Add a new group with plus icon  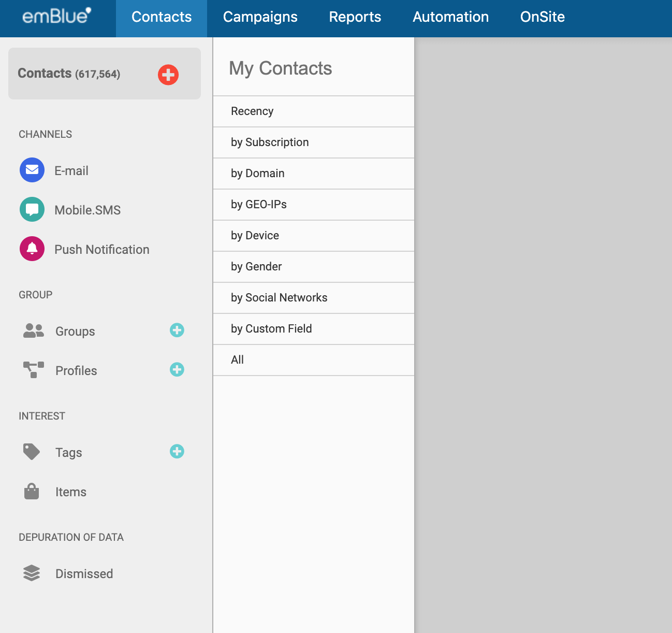[x=177, y=330]
